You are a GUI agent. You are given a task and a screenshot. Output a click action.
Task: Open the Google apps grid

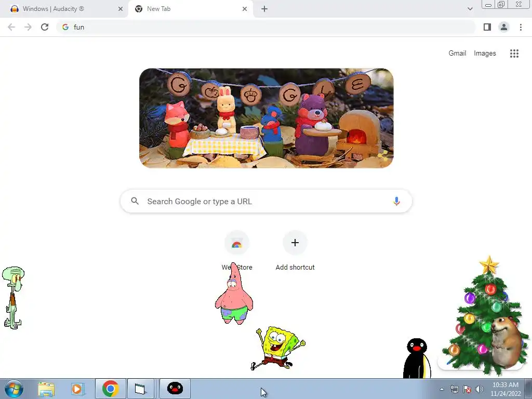(x=514, y=54)
